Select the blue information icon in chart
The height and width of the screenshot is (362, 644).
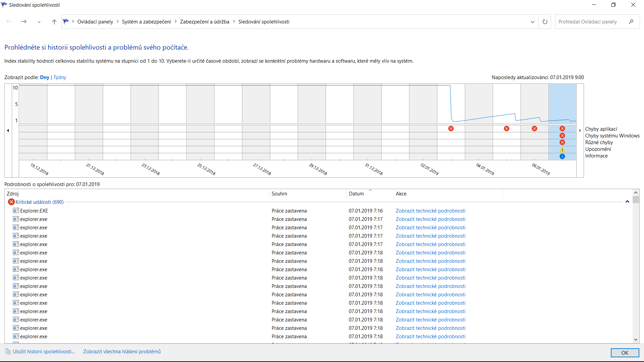(562, 156)
